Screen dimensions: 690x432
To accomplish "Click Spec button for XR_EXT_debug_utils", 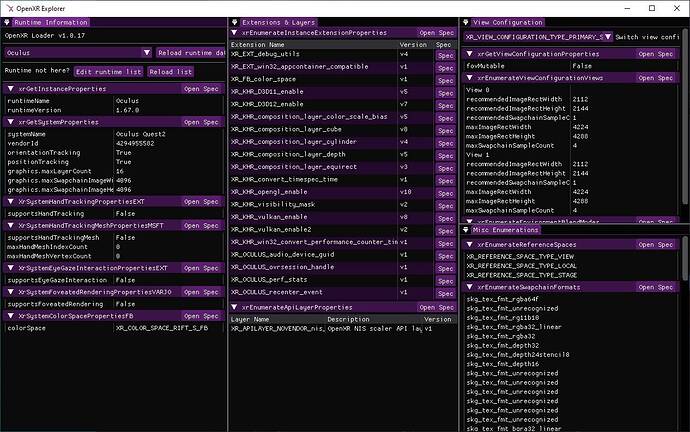I will coord(446,55).
